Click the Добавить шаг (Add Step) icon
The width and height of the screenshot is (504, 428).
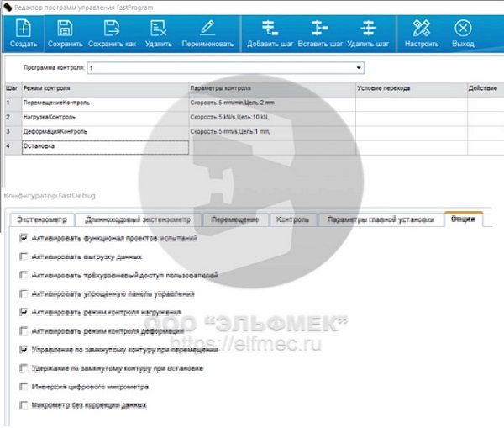(x=270, y=28)
